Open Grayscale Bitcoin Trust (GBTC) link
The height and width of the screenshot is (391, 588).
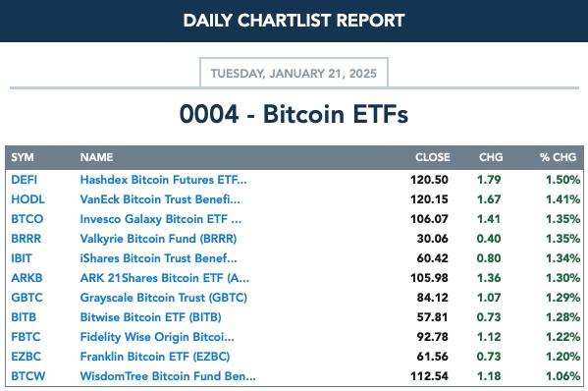tap(164, 298)
